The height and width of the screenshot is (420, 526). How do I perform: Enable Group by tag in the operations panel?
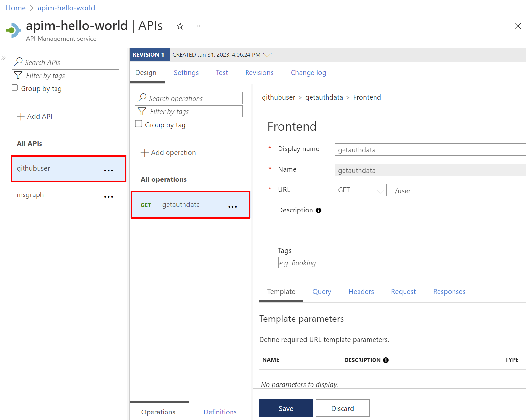(138, 124)
